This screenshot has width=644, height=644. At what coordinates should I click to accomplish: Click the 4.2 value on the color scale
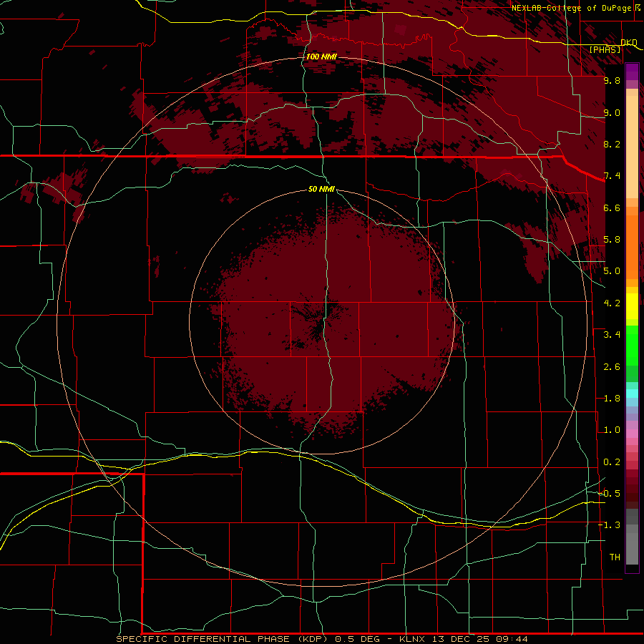click(x=612, y=303)
